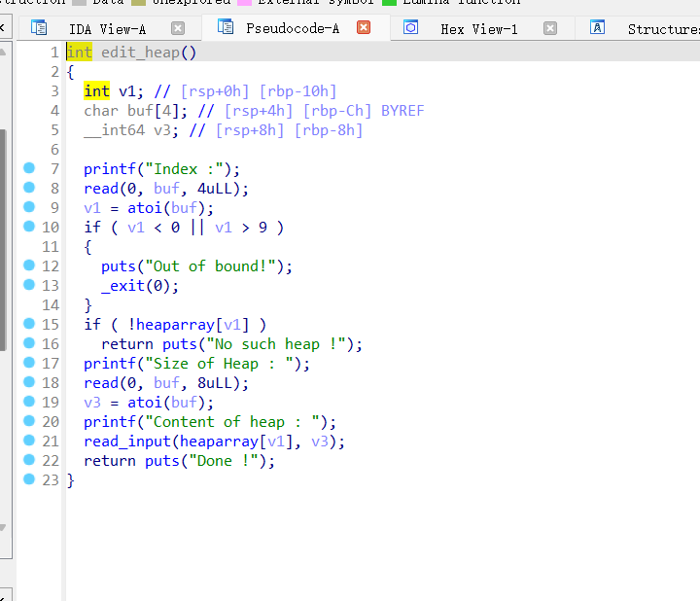Toggle breakpoint dot on line 22

coord(29,459)
